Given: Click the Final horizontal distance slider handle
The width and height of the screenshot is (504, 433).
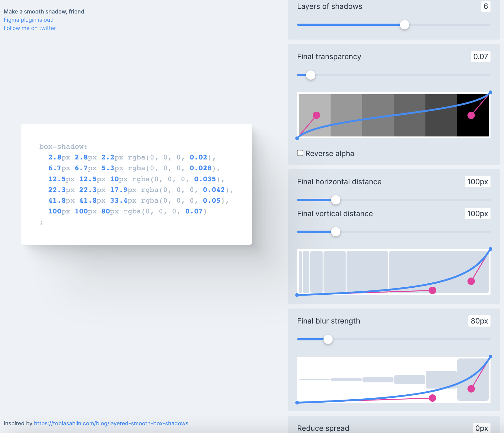Looking at the screenshot, I should pos(336,200).
